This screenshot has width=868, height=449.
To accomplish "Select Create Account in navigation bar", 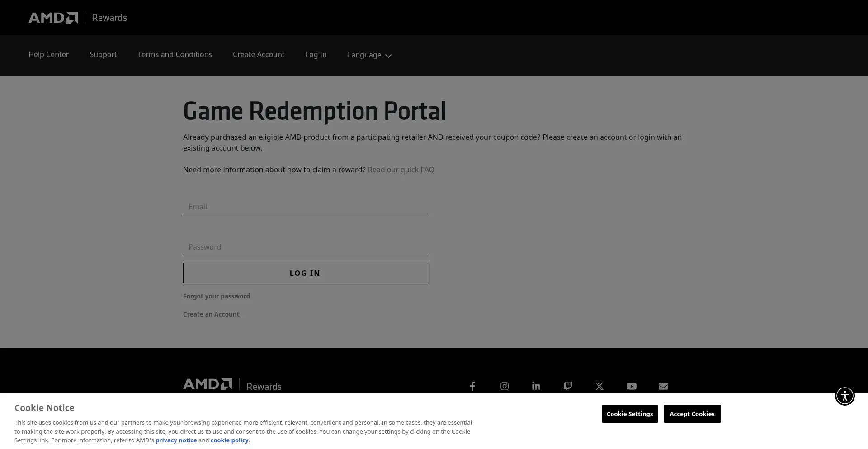I will 259,54.
